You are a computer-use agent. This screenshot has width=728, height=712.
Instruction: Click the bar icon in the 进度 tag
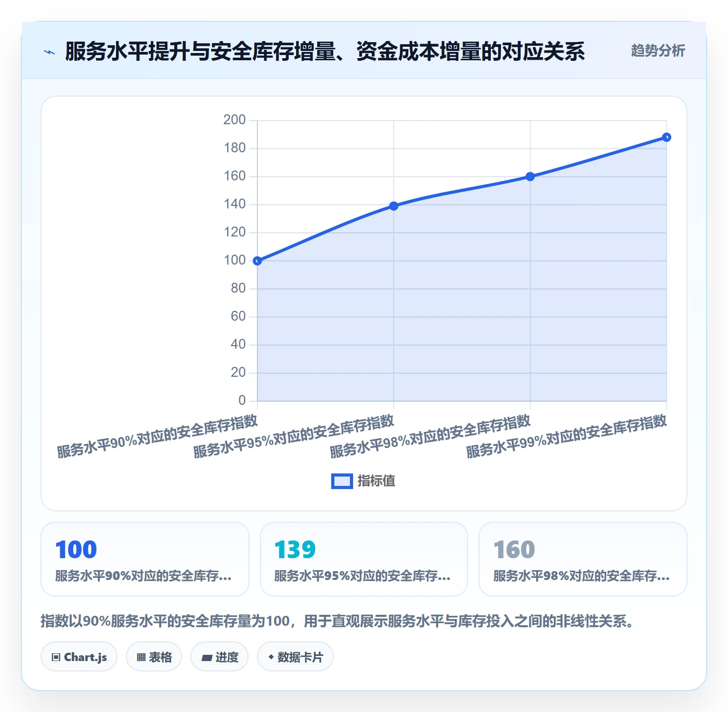(x=207, y=658)
